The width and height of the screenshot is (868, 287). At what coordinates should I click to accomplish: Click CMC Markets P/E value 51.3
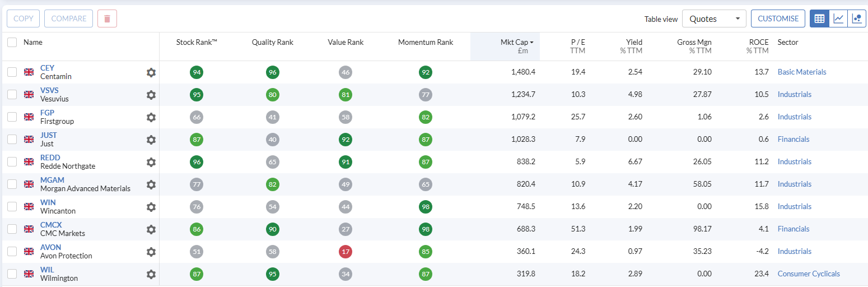tap(578, 229)
